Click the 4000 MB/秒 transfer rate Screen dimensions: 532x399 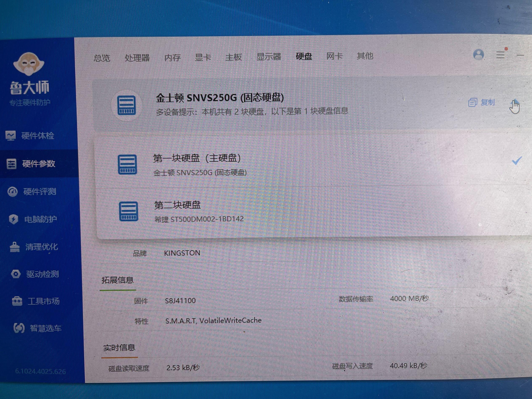click(409, 299)
